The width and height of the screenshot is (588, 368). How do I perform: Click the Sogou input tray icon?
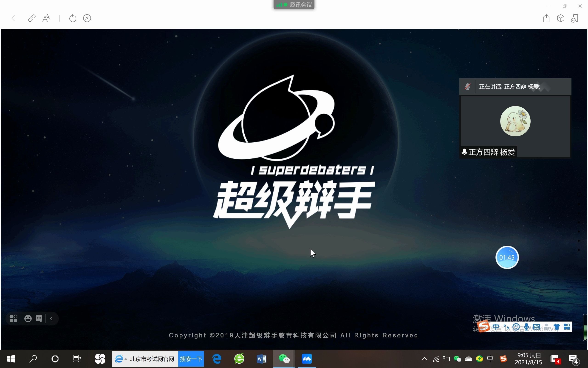[503, 359]
